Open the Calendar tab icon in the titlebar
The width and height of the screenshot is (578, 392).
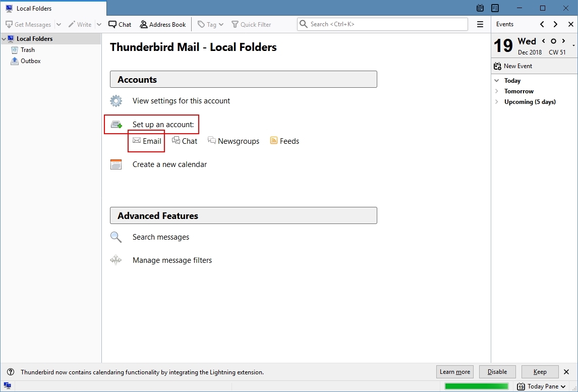pos(480,8)
